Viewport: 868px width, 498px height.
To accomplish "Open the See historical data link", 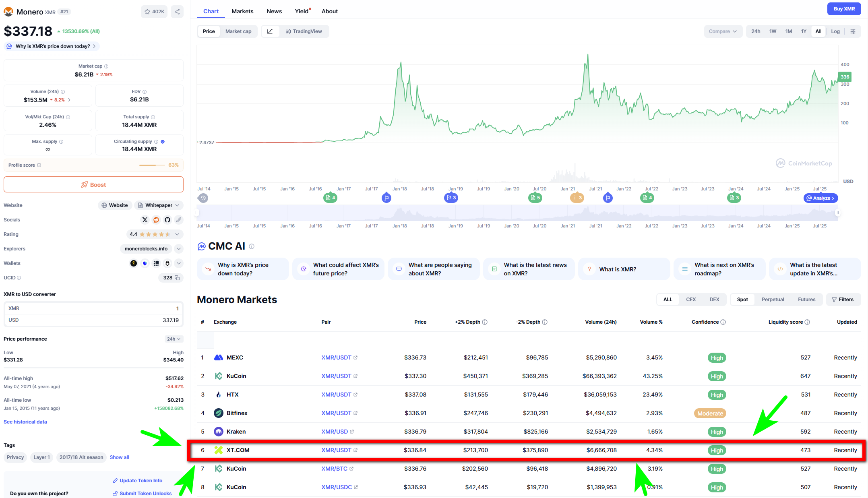I will point(25,422).
